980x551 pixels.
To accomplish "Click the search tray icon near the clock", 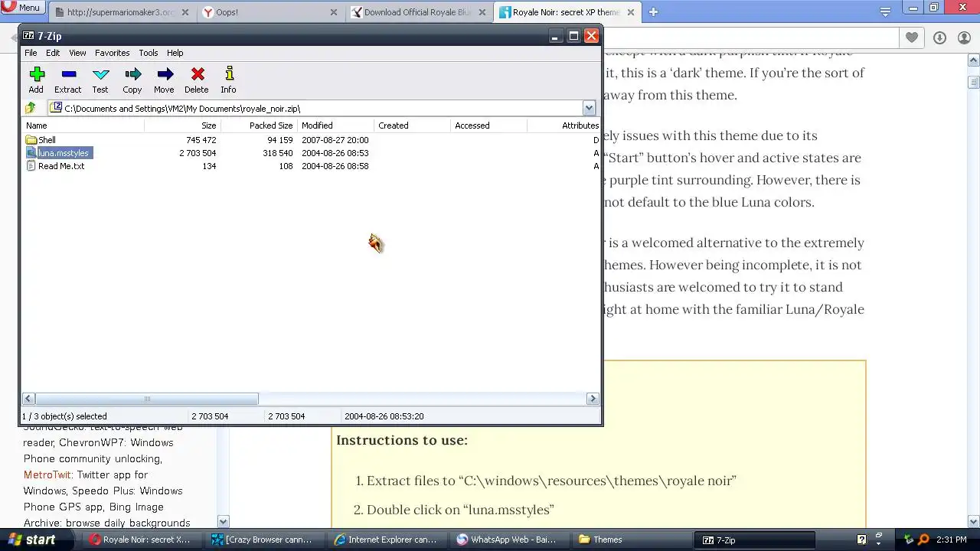I will [924, 540].
